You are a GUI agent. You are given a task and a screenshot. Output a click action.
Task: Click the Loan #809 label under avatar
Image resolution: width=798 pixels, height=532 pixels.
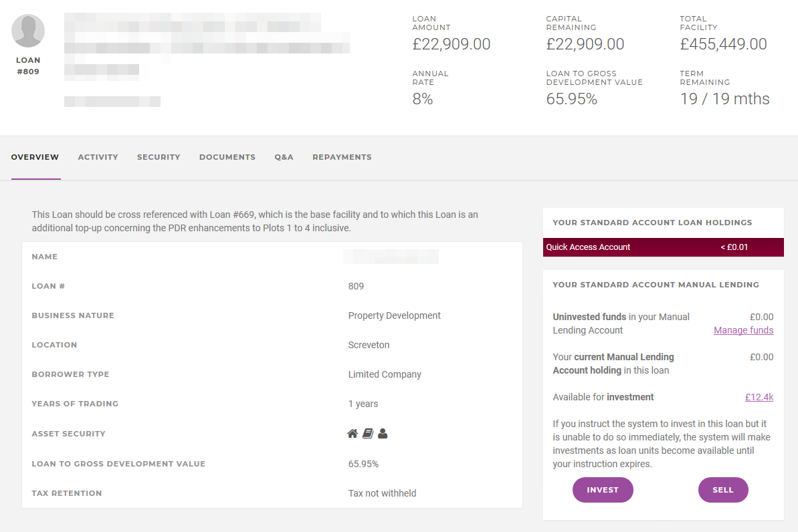click(28, 65)
